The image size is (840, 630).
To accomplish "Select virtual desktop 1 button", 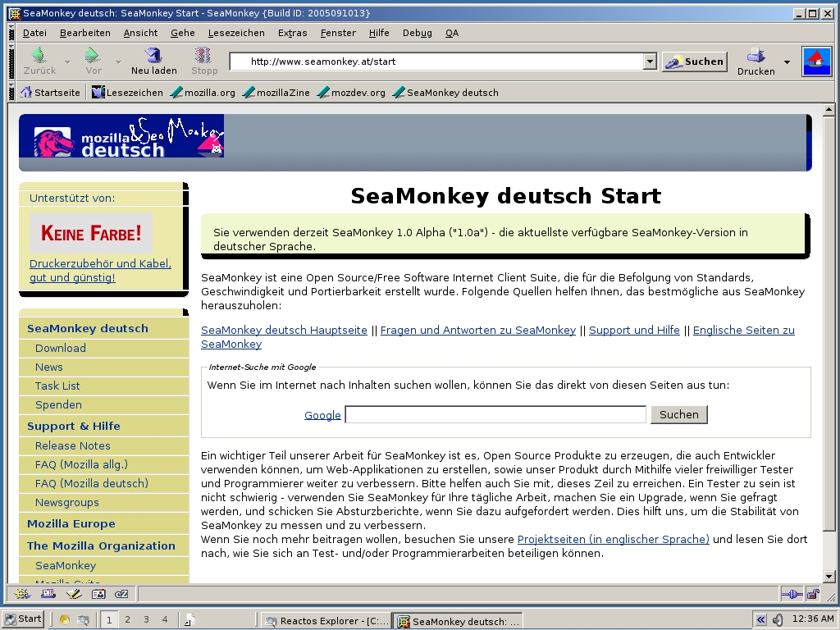I will pos(109,620).
